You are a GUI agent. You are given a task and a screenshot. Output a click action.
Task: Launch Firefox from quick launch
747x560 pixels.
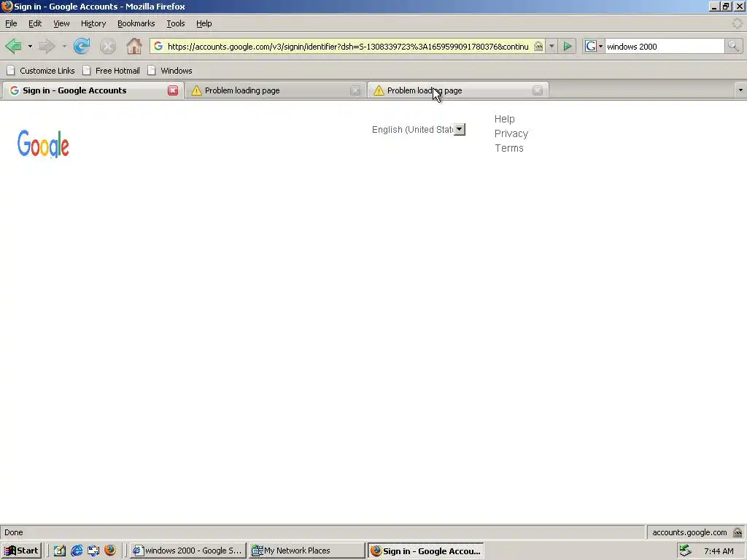pyautogui.click(x=110, y=551)
